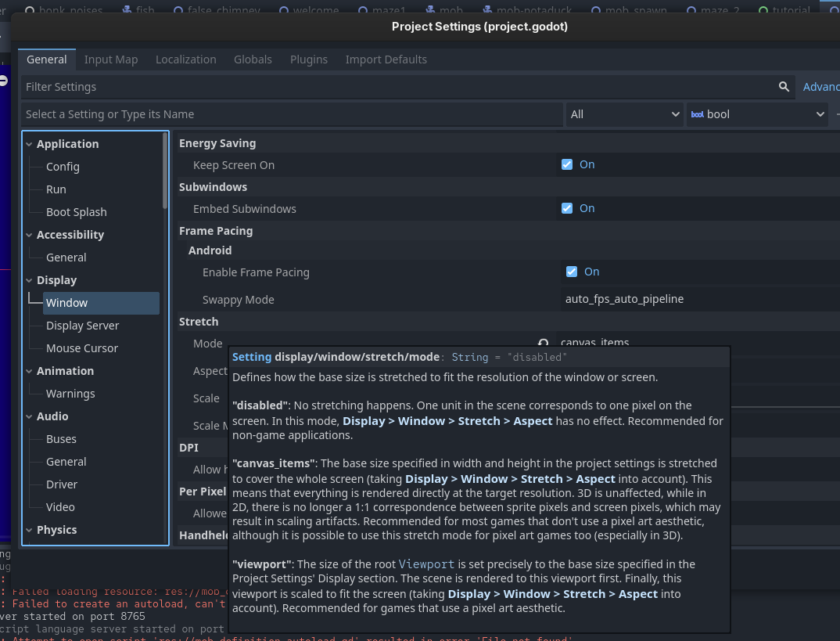Open the 'All' feature filter dropdown

[x=625, y=114]
